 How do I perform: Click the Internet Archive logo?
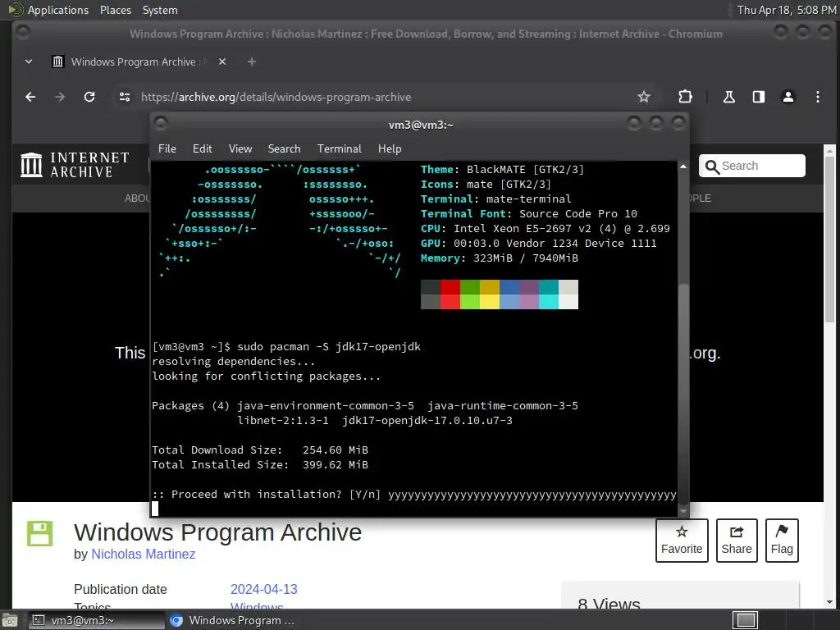(x=75, y=164)
